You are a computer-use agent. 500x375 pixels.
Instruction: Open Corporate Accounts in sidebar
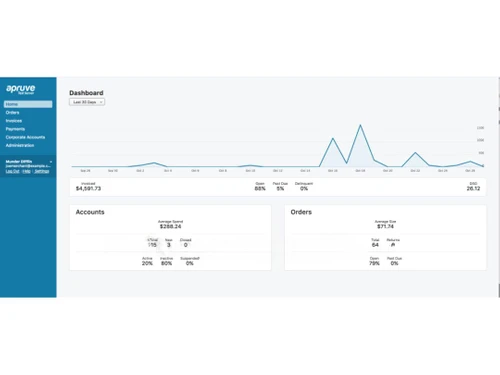point(25,137)
